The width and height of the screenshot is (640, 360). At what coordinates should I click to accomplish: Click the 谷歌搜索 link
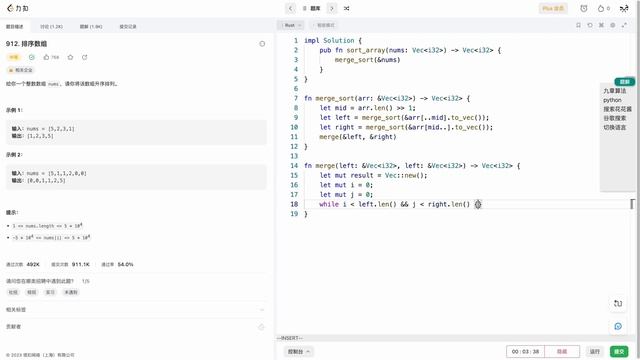pos(615,118)
